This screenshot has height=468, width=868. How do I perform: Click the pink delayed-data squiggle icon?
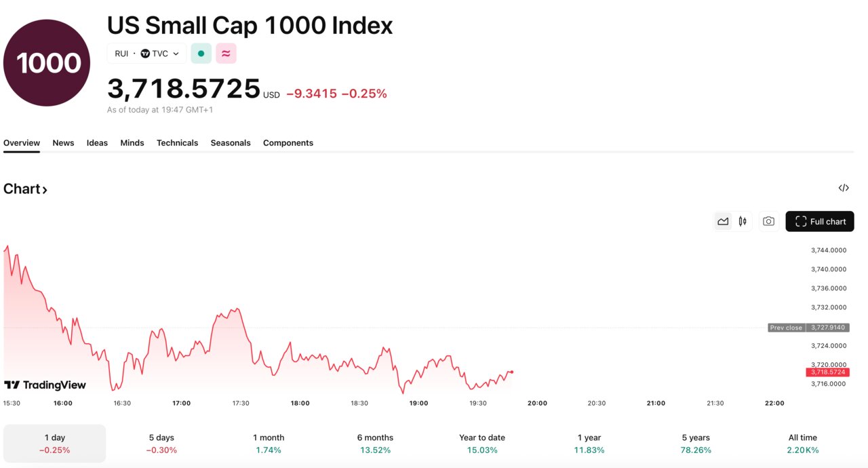226,53
